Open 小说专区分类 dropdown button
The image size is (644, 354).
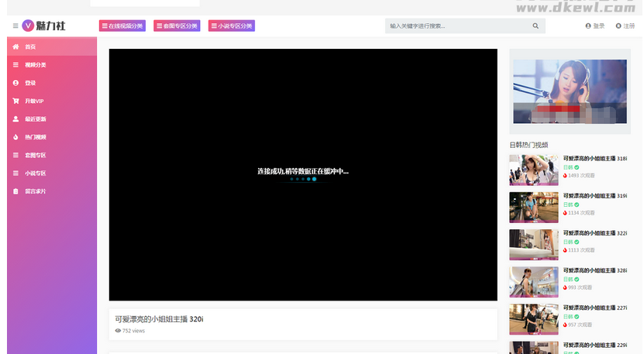[232, 26]
